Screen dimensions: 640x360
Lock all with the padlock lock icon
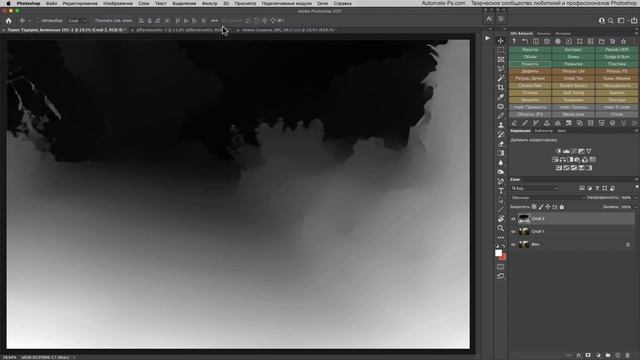click(x=562, y=207)
